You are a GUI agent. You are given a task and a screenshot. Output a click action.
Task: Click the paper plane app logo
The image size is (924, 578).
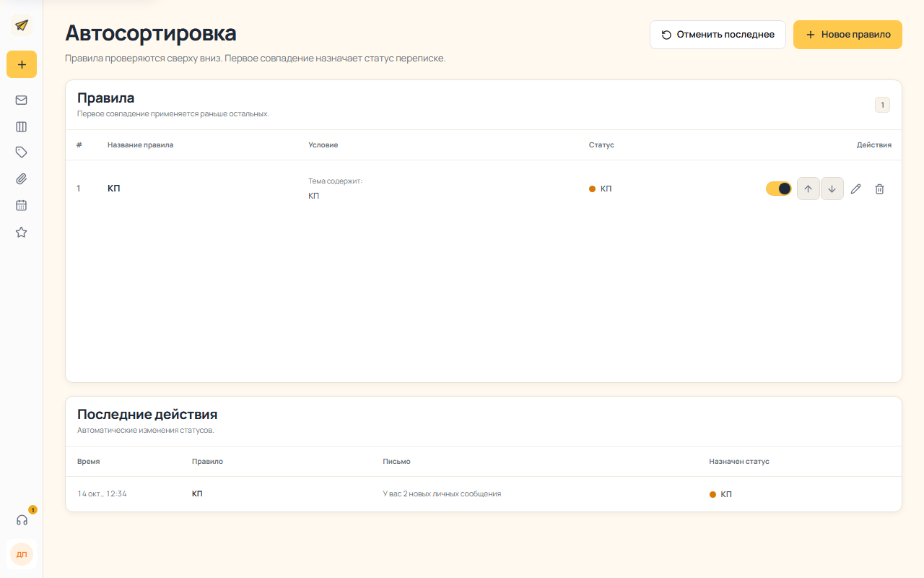click(22, 25)
